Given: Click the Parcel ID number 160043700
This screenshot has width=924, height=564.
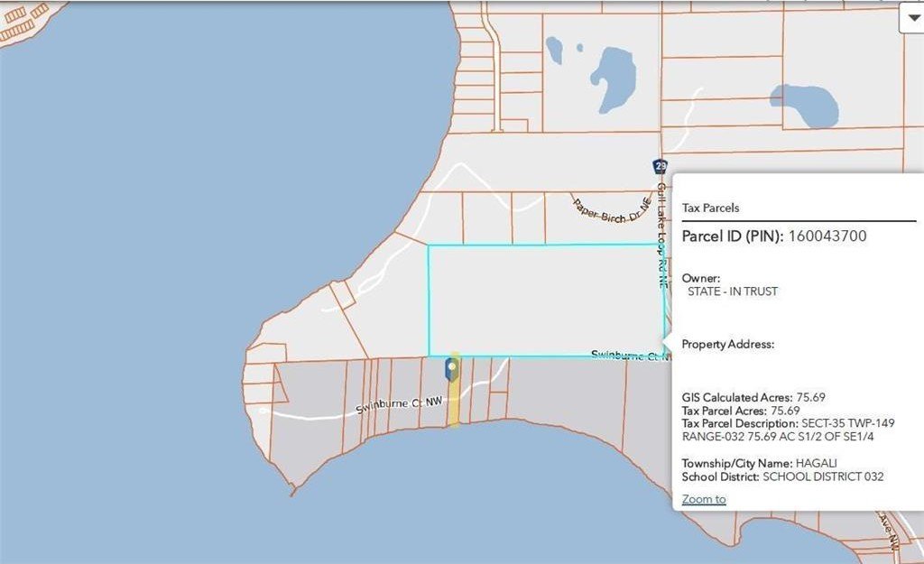Looking at the screenshot, I should (x=827, y=236).
